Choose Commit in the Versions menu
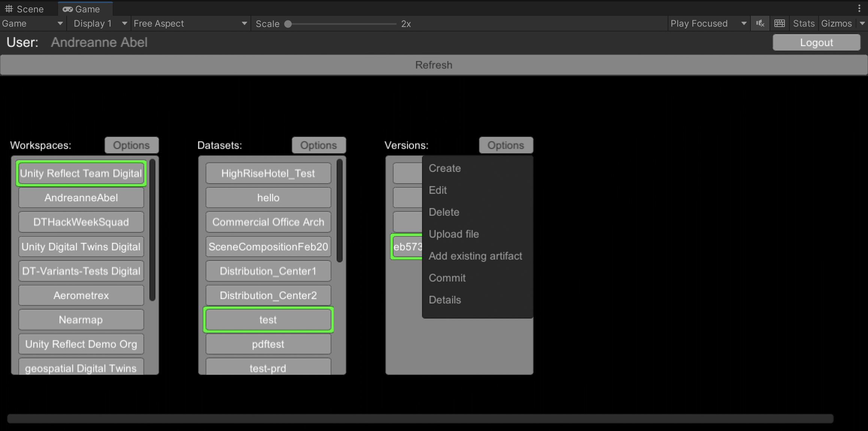868x431 pixels. click(x=447, y=278)
